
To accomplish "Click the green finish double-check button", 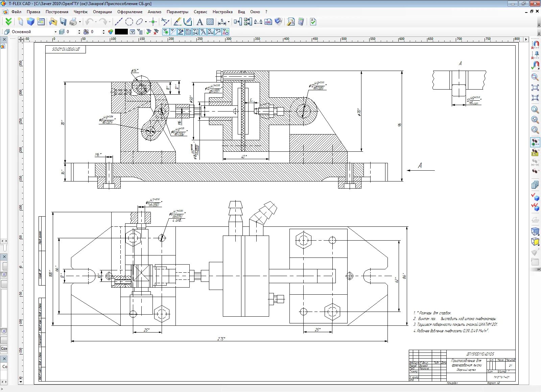I will (x=8, y=22).
